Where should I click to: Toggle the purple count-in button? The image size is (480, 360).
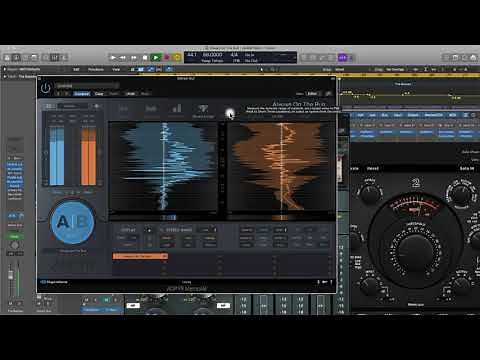tap(342, 58)
